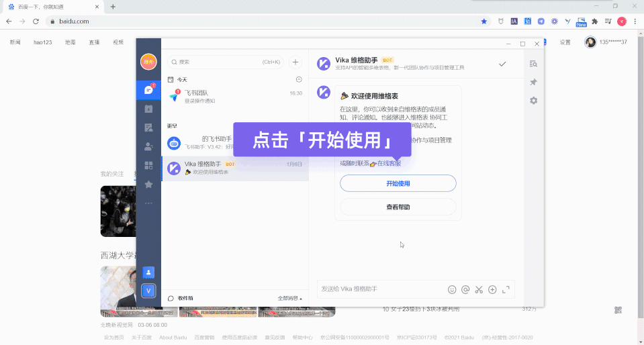Click the Chrome profile avatar in toolbar
644x345 pixels.
[622, 21]
